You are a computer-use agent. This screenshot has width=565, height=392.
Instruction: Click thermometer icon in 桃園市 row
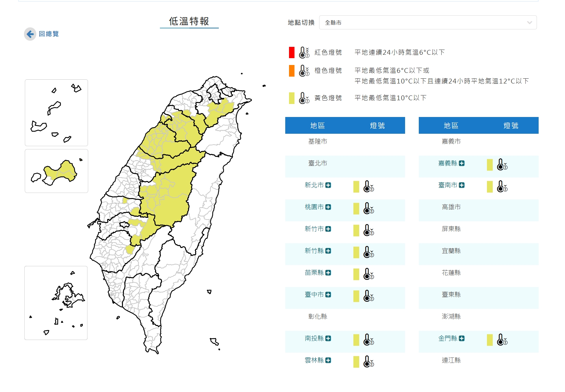(x=368, y=208)
